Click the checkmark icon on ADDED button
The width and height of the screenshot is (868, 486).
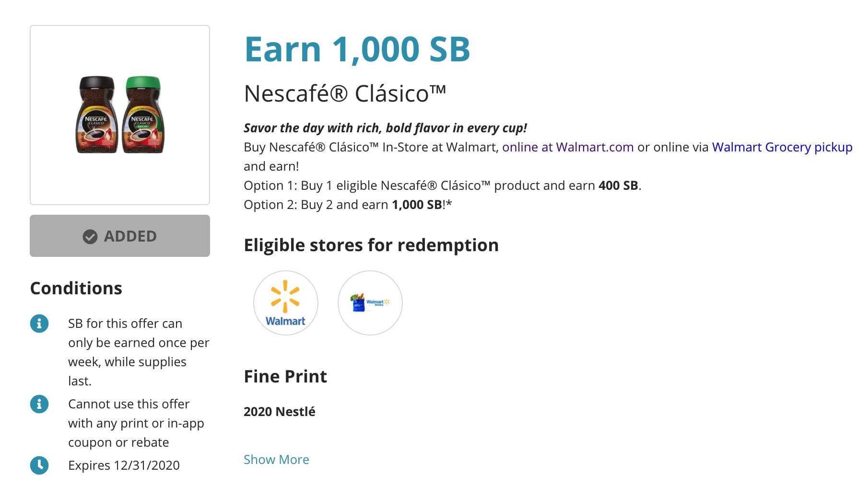tap(90, 236)
